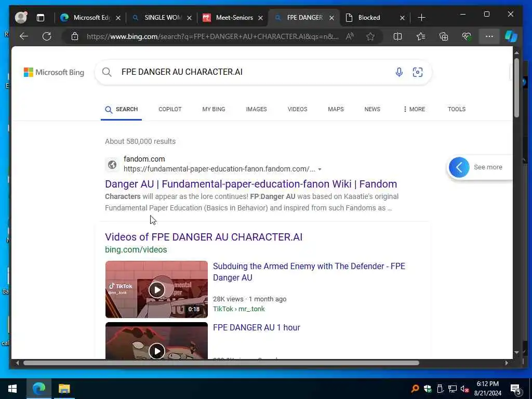Screen dimensions: 532x399
Task: Open the taskbar clock showing 6:12 PM
Action: coord(487,389)
